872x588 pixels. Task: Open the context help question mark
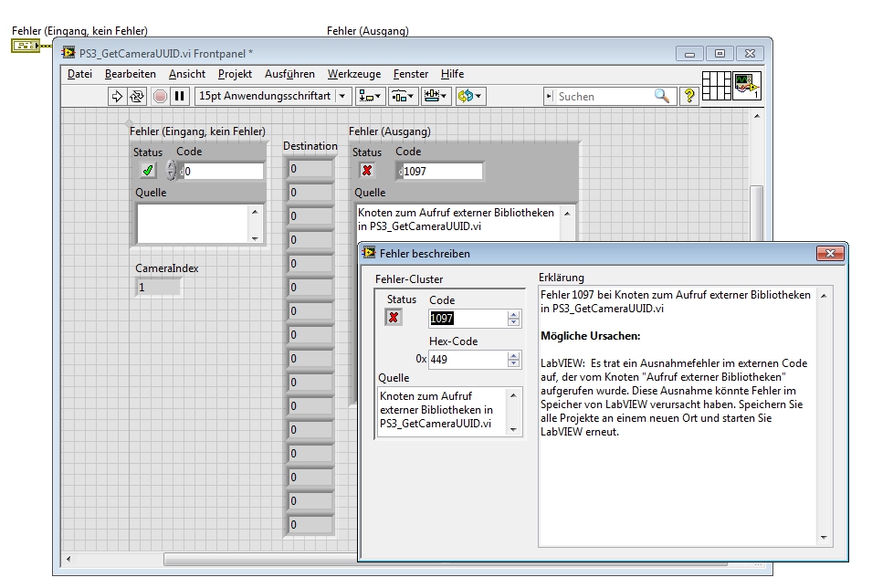coord(690,96)
